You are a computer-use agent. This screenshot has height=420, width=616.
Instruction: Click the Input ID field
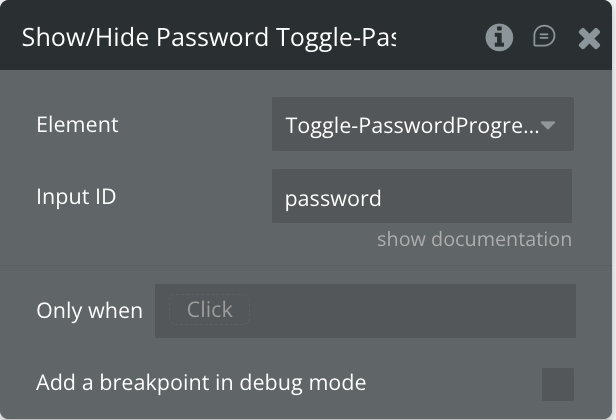click(x=421, y=197)
